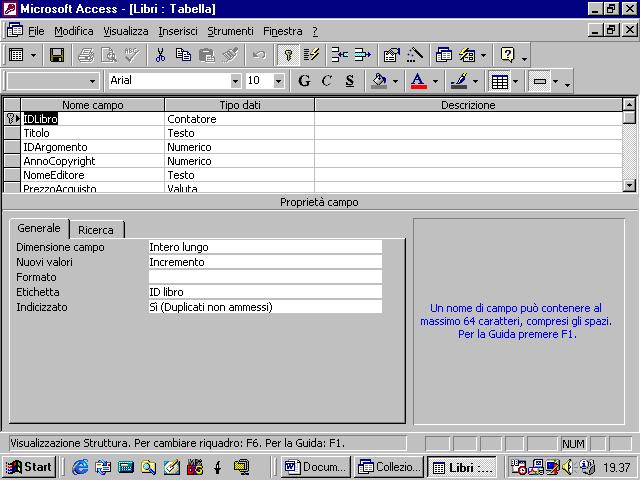
Task: Toggle Underline S formatting button
Action: tap(350, 81)
